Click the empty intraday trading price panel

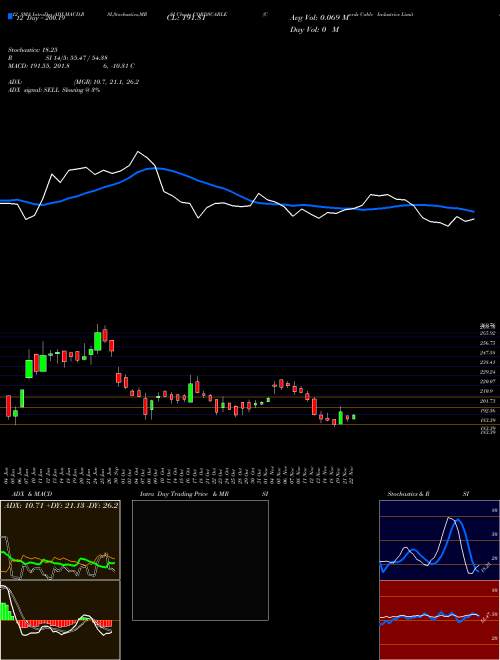[200, 560]
